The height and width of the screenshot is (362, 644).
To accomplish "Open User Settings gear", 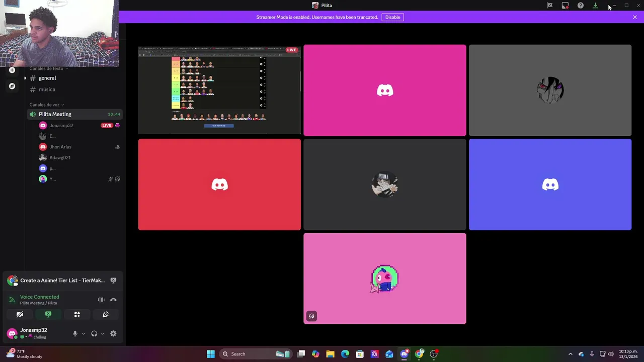I will [x=113, y=334].
